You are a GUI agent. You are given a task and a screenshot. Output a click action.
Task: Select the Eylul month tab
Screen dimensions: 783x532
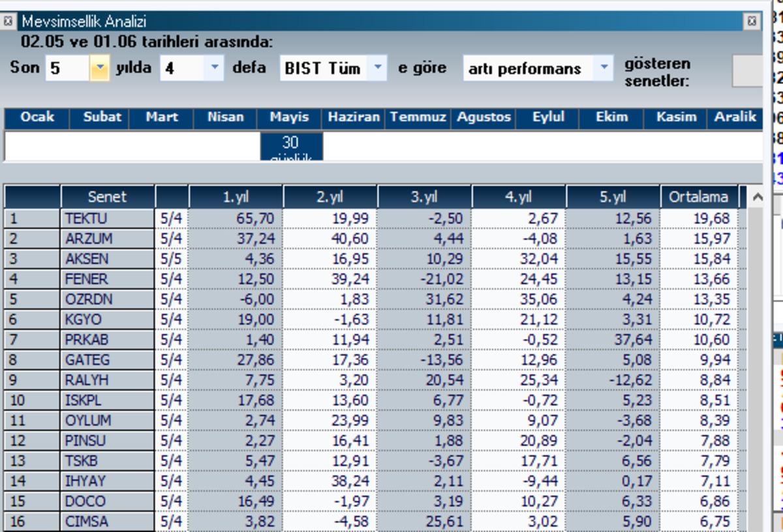pyautogui.click(x=548, y=118)
